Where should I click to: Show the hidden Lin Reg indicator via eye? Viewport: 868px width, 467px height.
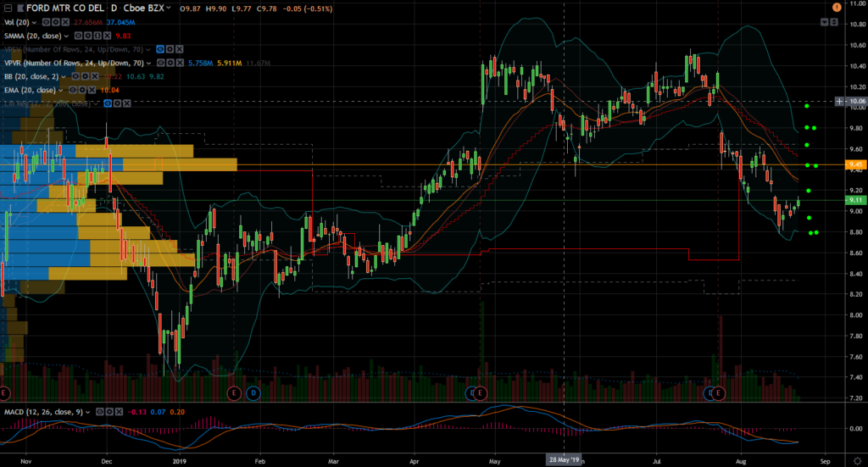(108, 103)
